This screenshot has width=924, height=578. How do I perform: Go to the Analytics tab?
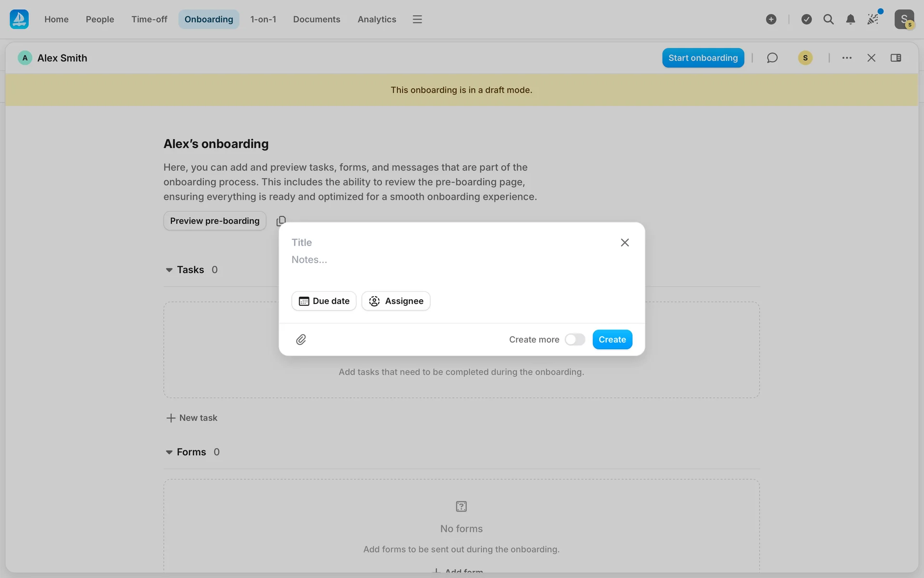click(377, 19)
